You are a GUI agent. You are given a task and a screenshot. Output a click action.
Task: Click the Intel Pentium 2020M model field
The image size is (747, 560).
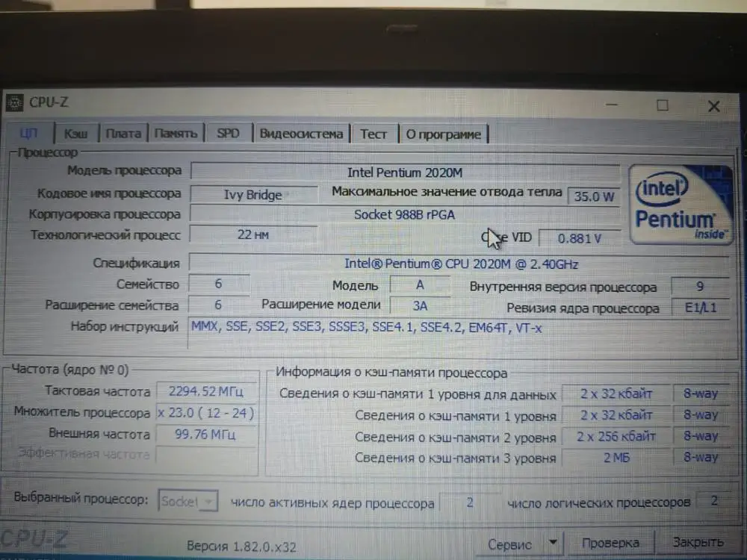click(x=405, y=172)
